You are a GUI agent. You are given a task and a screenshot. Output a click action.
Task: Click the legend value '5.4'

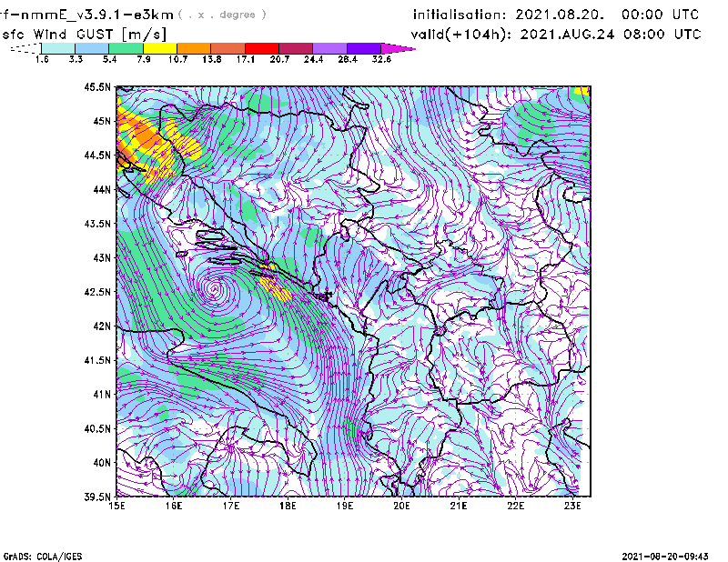click(x=109, y=59)
